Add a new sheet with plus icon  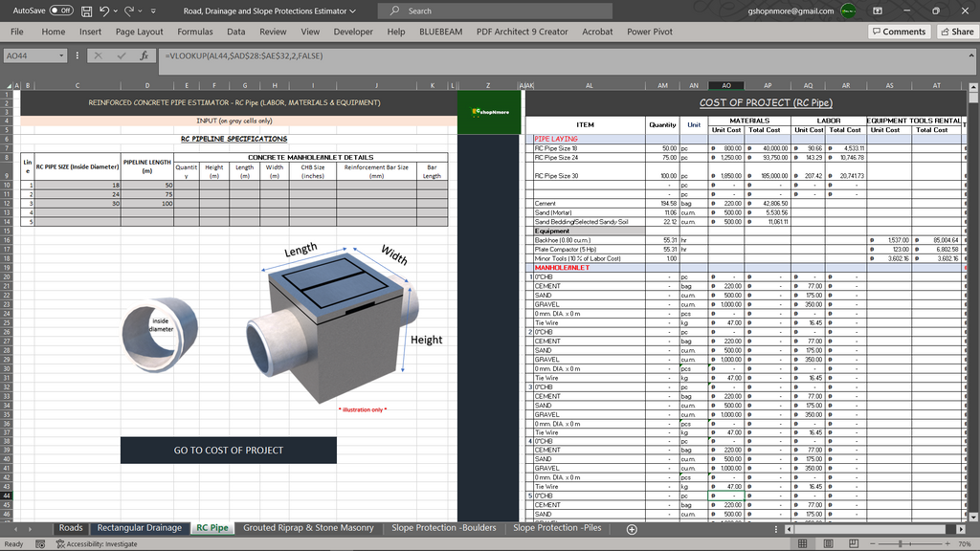(632, 529)
